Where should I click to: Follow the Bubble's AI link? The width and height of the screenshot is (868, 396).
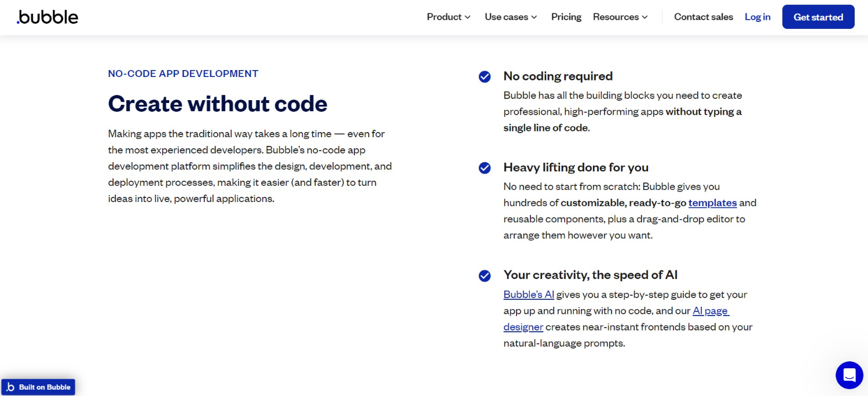tap(529, 294)
